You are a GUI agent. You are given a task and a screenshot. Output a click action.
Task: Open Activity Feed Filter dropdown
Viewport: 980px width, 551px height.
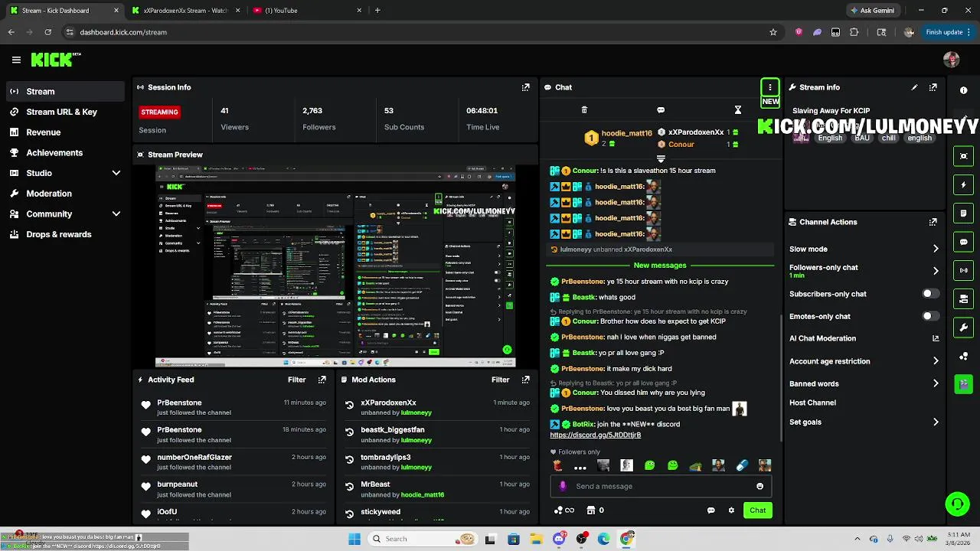pos(297,380)
